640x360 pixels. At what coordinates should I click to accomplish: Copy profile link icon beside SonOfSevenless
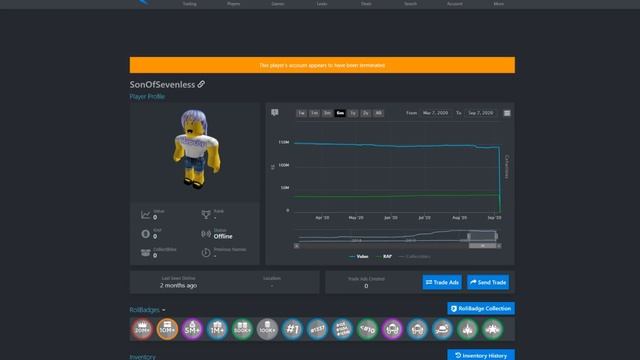coord(201,84)
